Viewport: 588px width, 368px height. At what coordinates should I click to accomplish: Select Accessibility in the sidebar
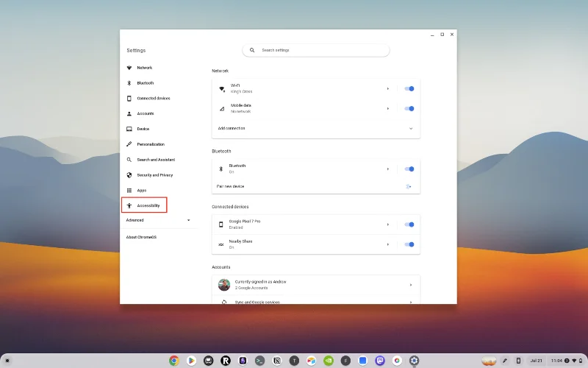click(144, 205)
